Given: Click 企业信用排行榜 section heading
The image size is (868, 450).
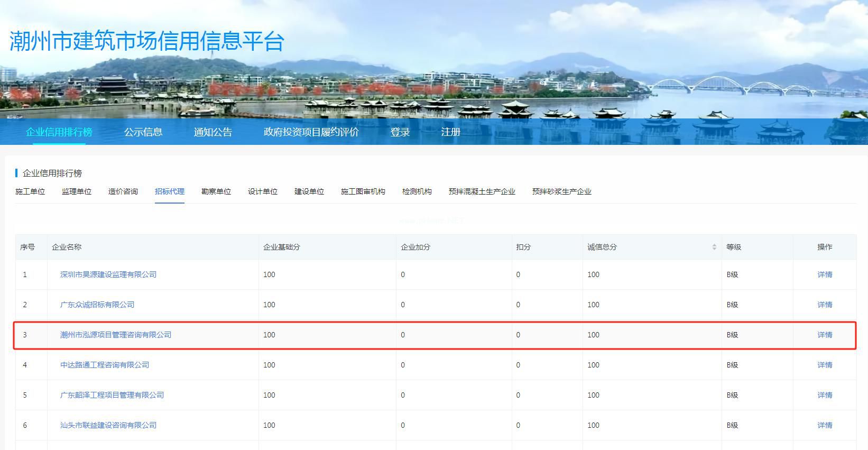Looking at the screenshot, I should pyautogui.click(x=52, y=173).
